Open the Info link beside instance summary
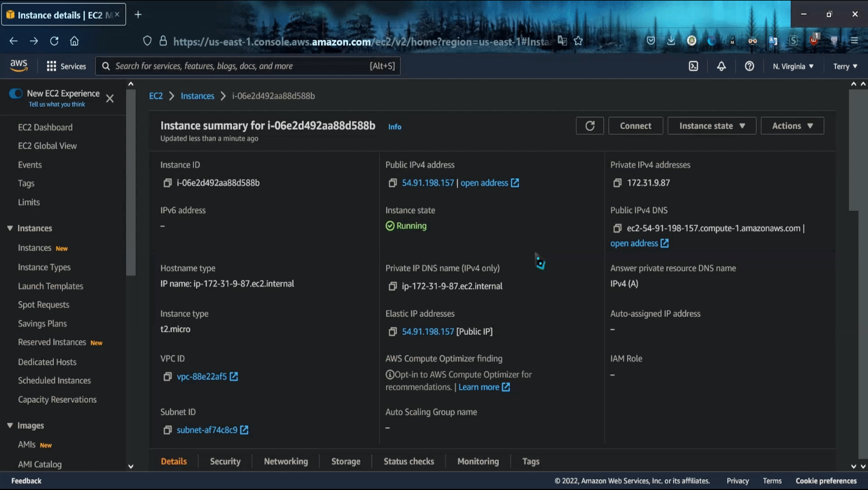Image resolution: width=868 pixels, height=490 pixels. 394,127
